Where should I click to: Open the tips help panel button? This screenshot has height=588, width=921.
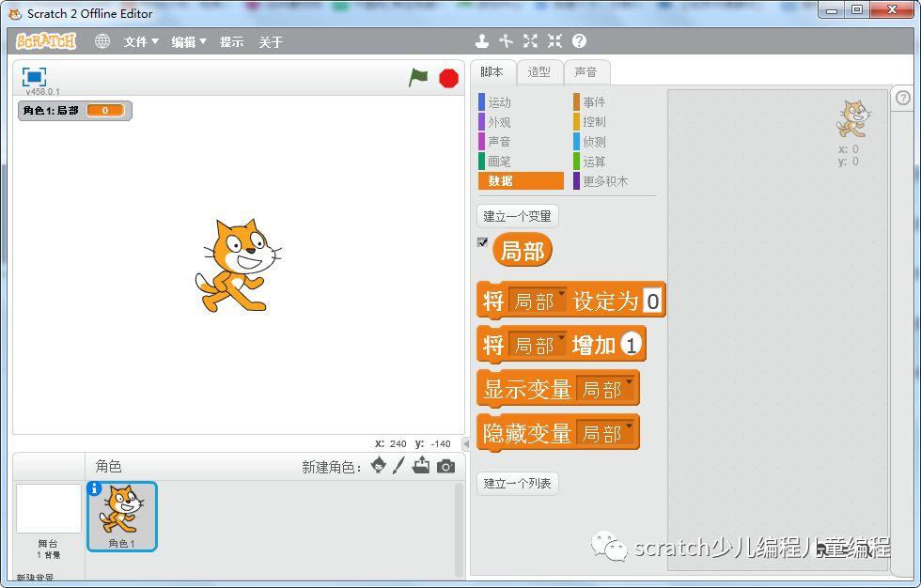click(903, 98)
